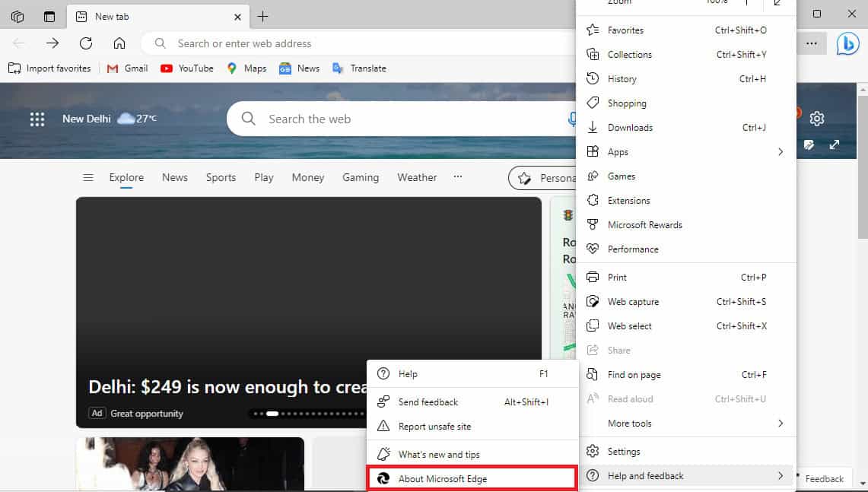The width and height of the screenshot is (868, 492).
Task: Open the YouTube bookmark
Action: click(x=186, y=68)
